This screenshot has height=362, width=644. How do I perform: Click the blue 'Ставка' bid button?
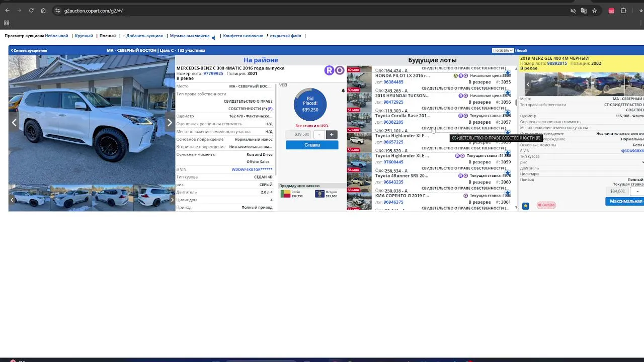[x=312, y=145]
